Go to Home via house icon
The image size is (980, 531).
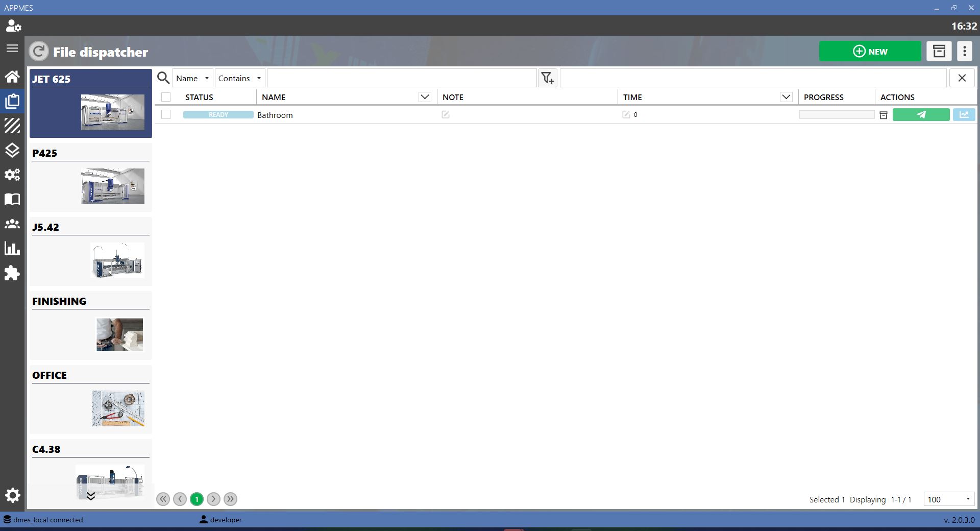pyautogui.click(x=12, y=77)
